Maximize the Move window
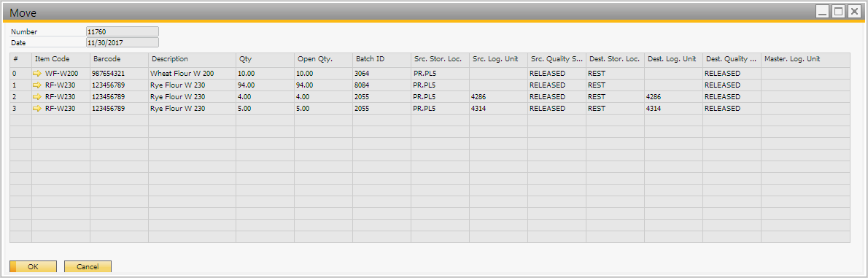Image resolution: width=868 pixels, height=278 pixels. point(839,12)
